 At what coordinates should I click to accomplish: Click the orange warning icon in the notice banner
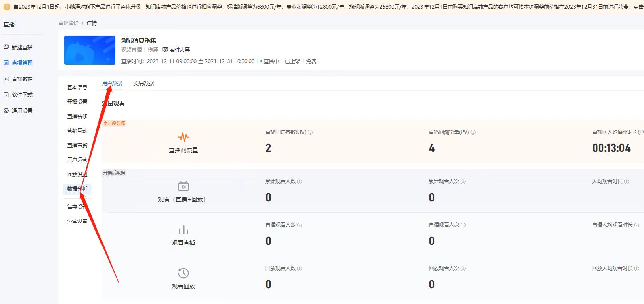point(7,7)
